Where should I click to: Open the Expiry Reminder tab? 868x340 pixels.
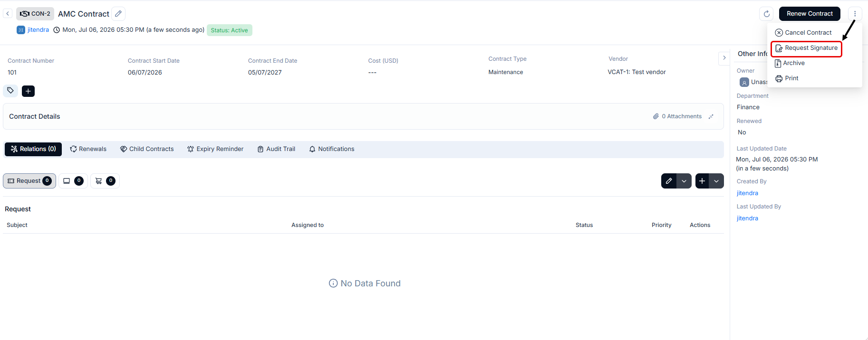pos(215,149)
